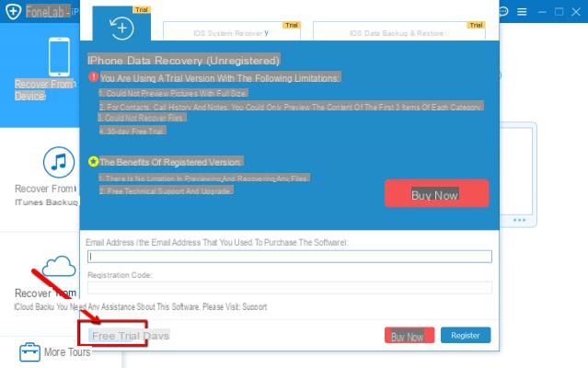
Task: Open the Support link
Action: coord(255,307)
